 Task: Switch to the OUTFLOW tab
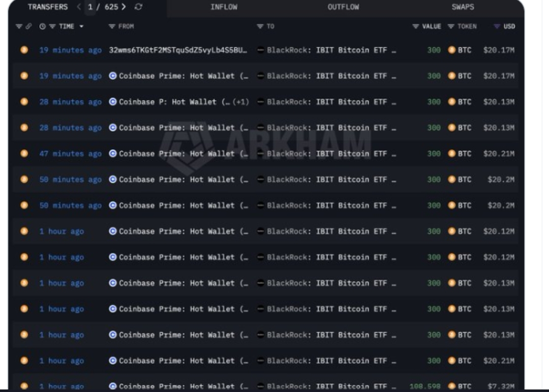pyautogui.click(x=343, y=7)
